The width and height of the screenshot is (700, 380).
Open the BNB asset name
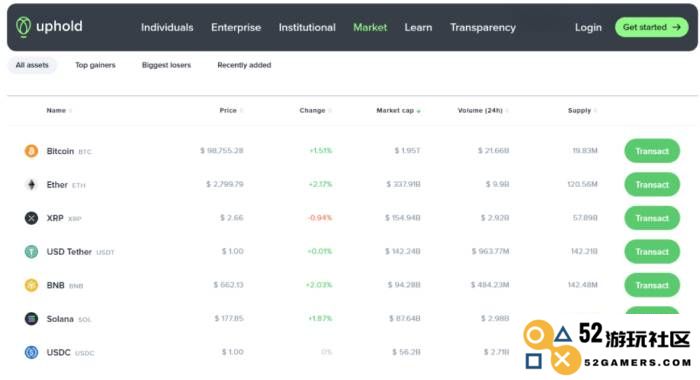[55, 285]
